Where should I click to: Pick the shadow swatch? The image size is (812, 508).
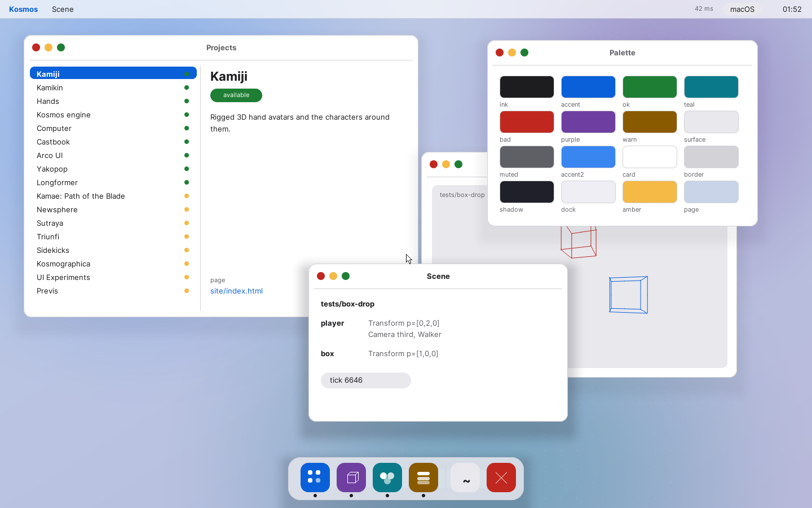[527, 192]
